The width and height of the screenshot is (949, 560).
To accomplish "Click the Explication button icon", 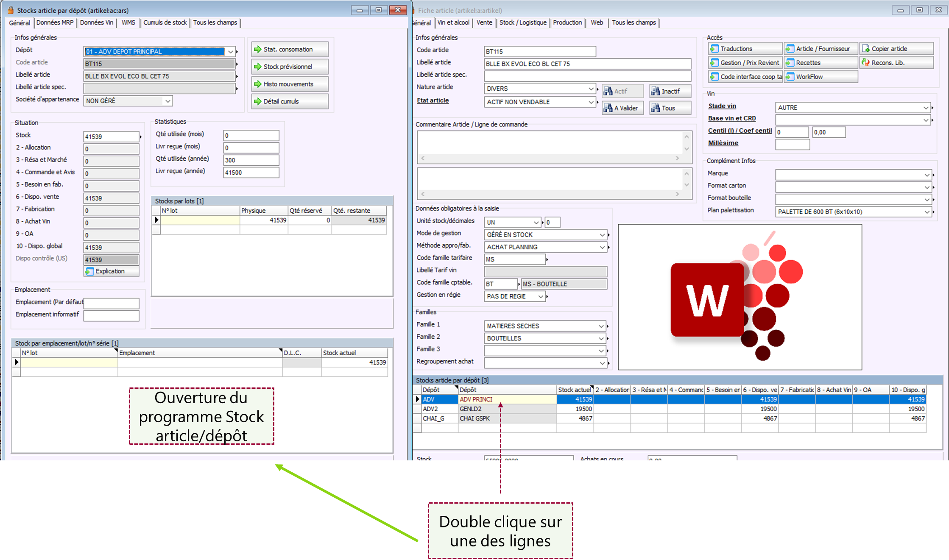I will [89, 271].
